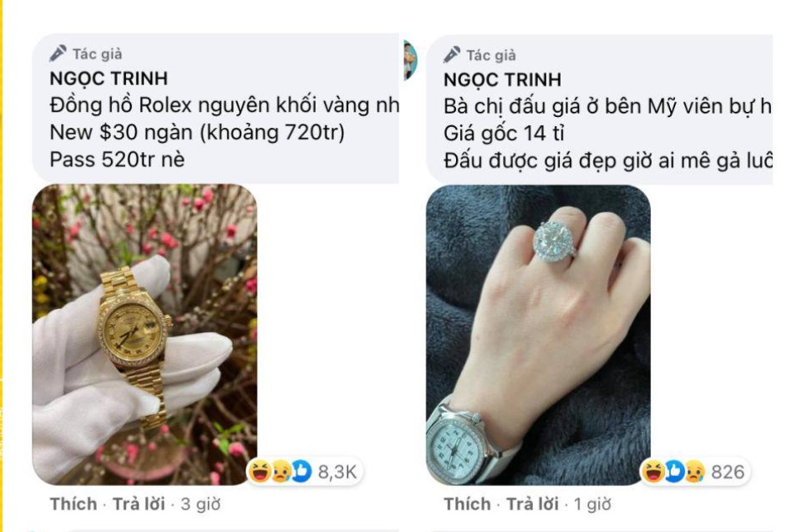Click the sad emoji reaction under the ring photo
Image resolution: width=807 pixels, height=532 pixels.
[x=694, y=471]
